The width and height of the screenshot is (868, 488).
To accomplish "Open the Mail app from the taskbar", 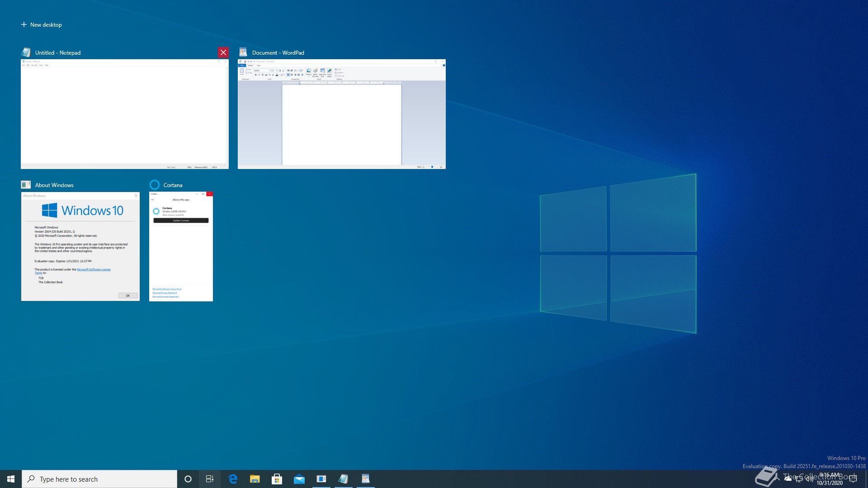I will pyautogui.click(x=299, y=479).
